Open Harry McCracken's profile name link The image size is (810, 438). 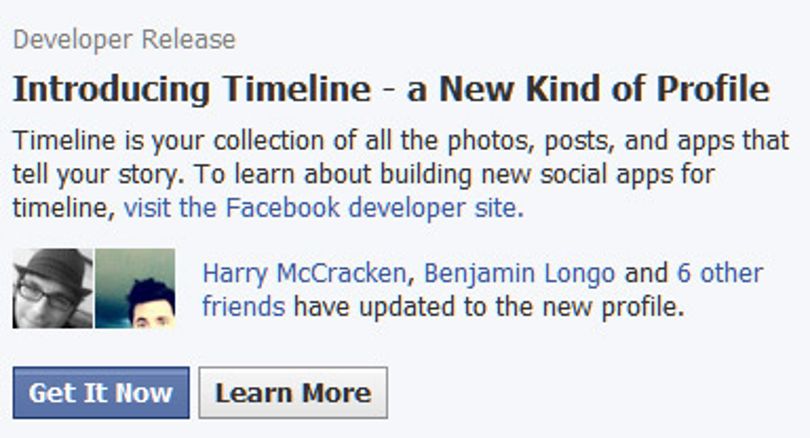(304, 273)
